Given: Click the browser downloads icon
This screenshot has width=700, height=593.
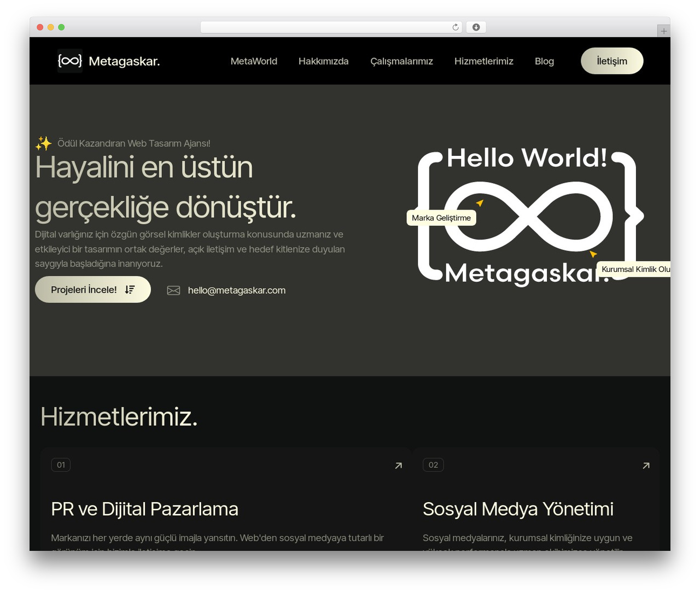Looking at the screenshot, I should click(x=476, y=27).
